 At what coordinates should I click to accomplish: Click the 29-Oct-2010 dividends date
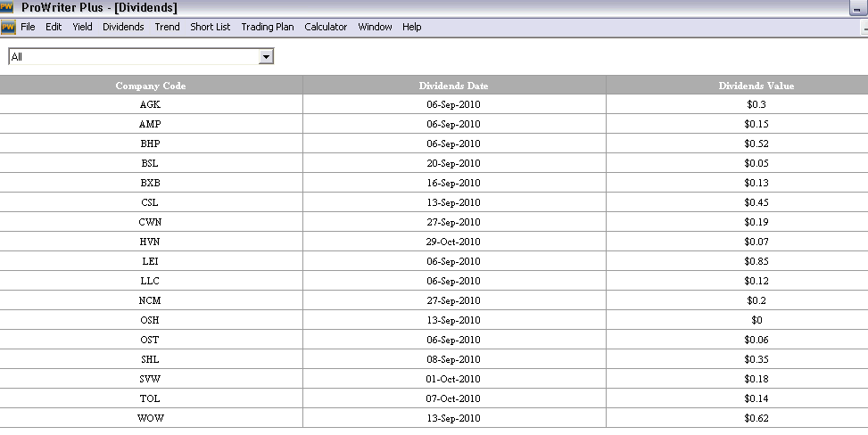453,242
